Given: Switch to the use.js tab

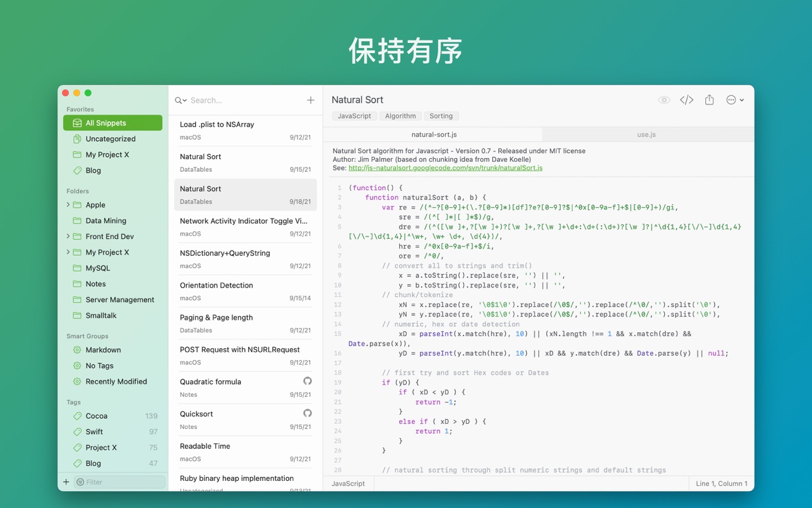Looking at the screenshot, I should 647,135.
